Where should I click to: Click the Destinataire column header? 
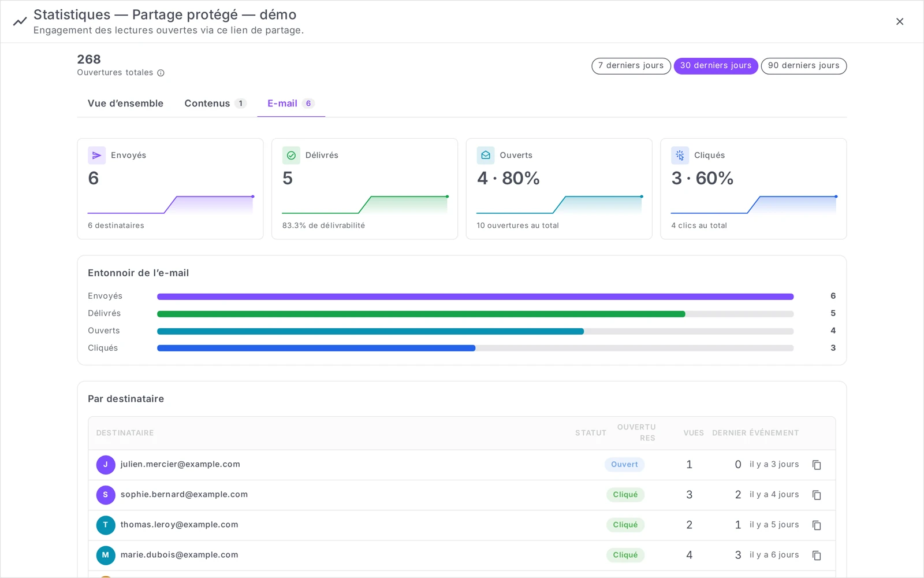[x=125, y=433]
